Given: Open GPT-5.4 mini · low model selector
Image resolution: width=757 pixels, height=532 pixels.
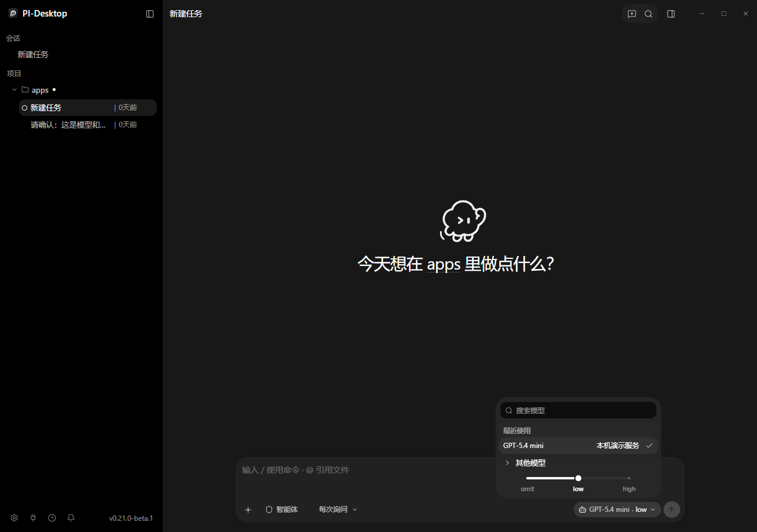Looking at the screenshot, I should [x=617, y=510].
